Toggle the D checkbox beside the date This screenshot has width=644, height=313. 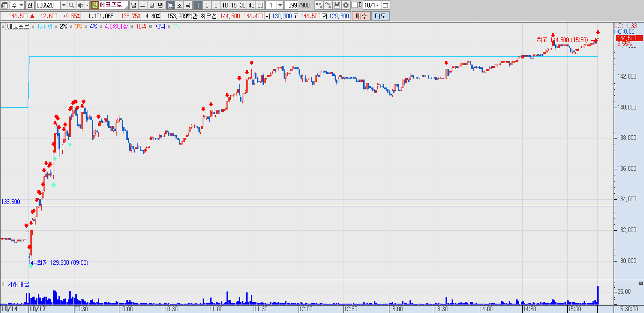tap(354, 5)
